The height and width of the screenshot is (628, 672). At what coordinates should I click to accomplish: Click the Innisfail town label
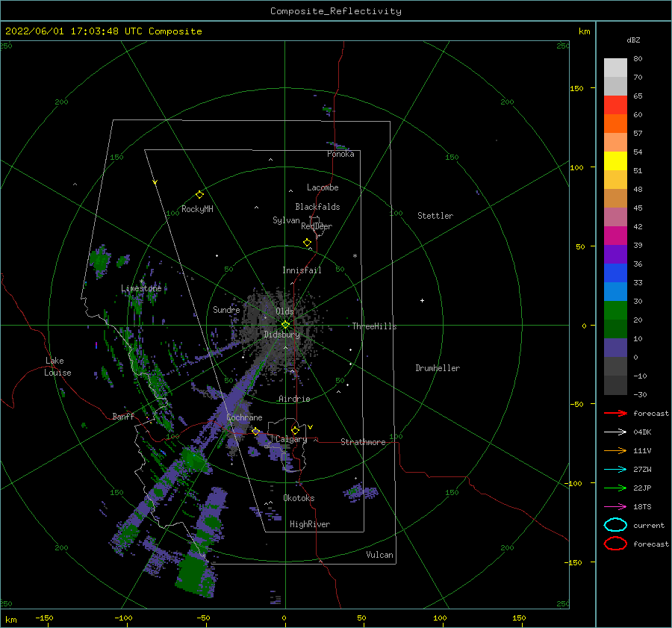tap(302, 270)
